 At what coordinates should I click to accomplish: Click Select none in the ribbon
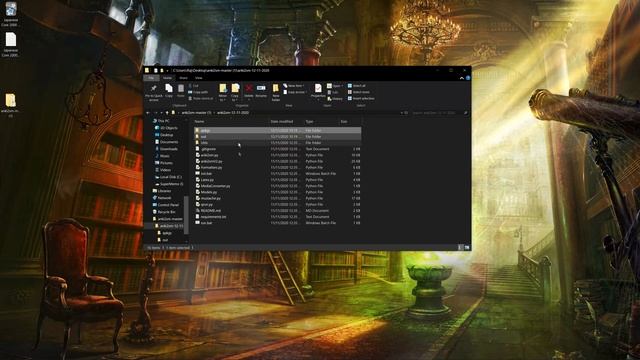coord(358,92)
